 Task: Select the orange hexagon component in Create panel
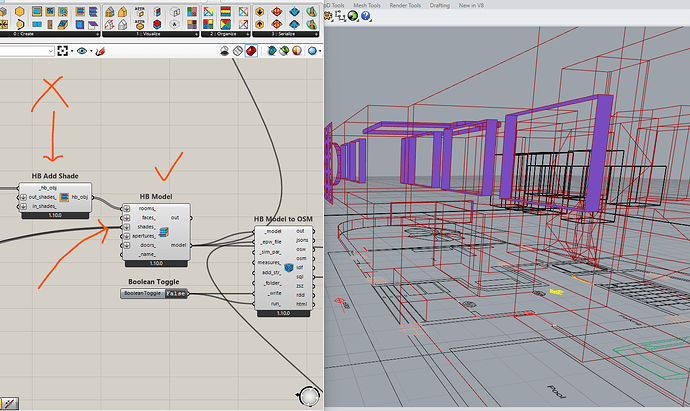[x=19, y=11]
